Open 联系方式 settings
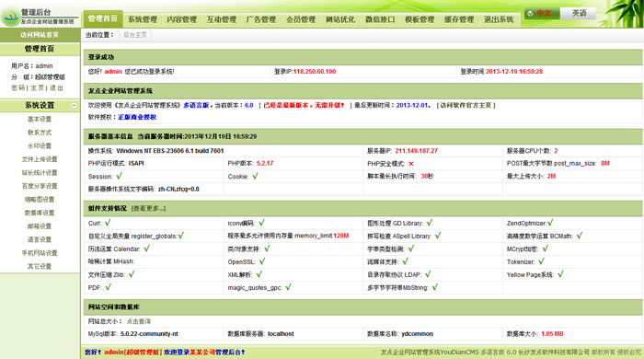Screen dimensions: 644x359 [x=40, y=133]
